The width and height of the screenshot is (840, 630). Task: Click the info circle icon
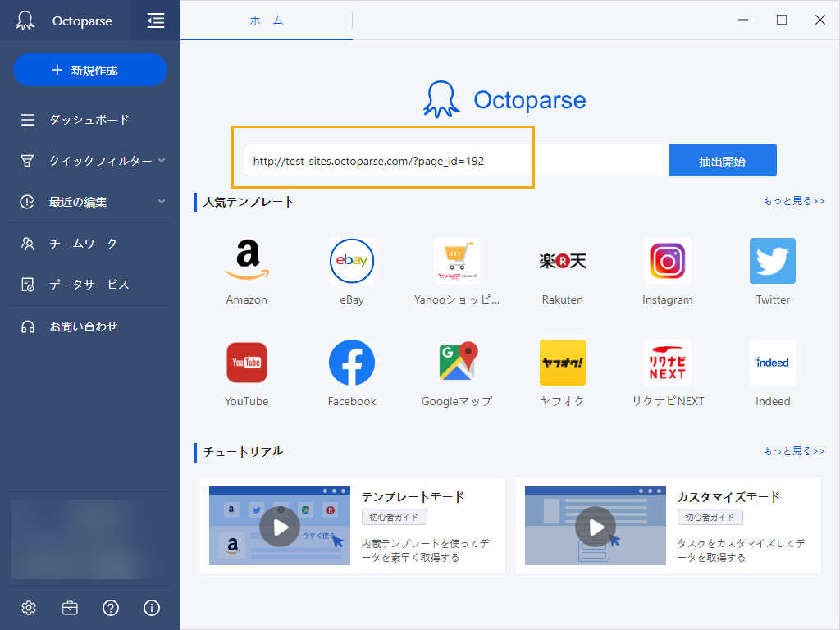coord(152,608)
